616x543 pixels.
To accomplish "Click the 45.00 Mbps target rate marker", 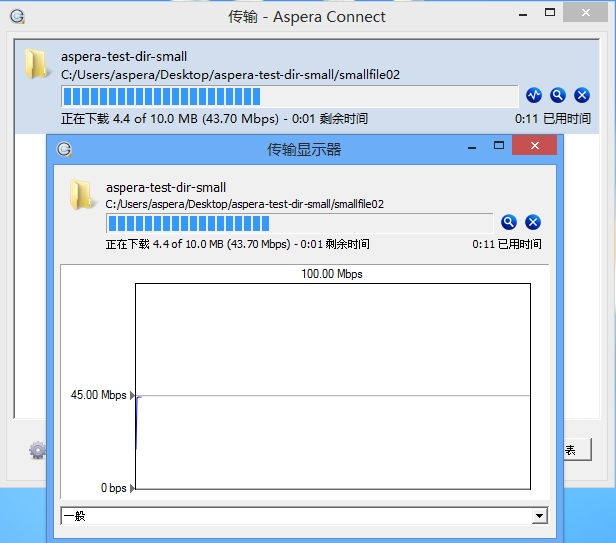I will (x=134, y=396).
